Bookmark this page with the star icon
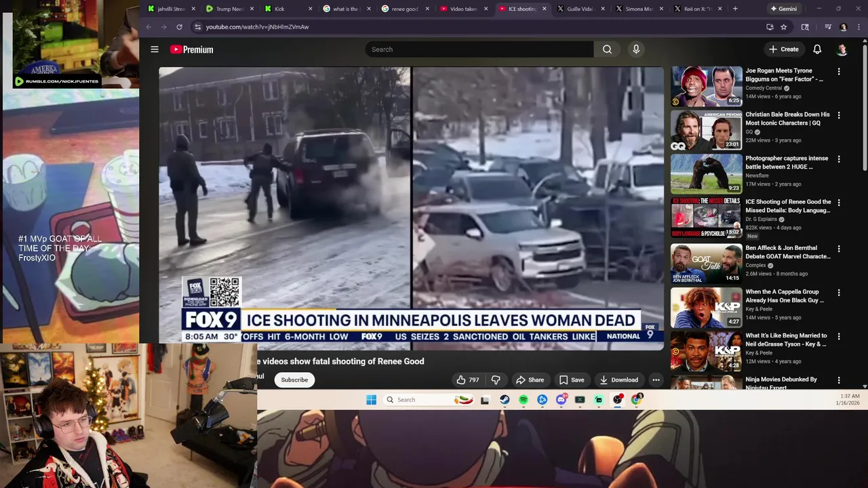Image resolution: width=868 pixels, height=488 pixels. pyautogui.click(x=784, y=27)
